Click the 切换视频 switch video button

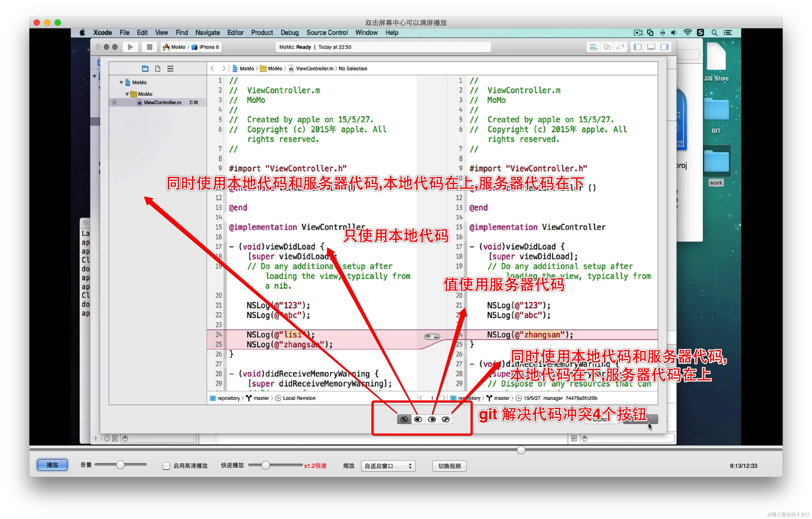click(449, 466)
